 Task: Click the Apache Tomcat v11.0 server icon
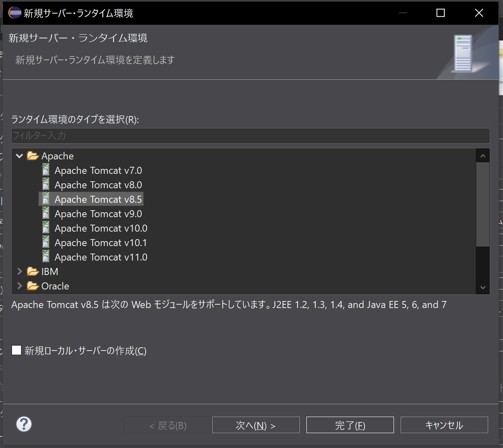pos(46,256)
